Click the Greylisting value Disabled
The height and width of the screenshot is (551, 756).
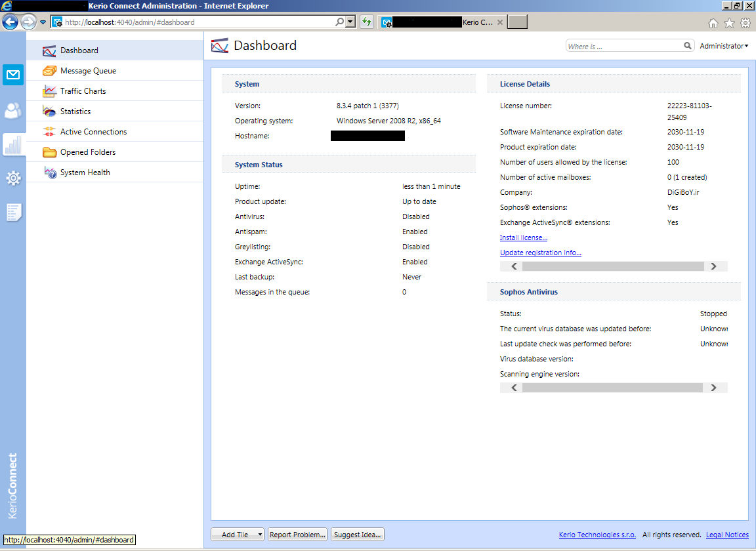click(x=416, y=247)
